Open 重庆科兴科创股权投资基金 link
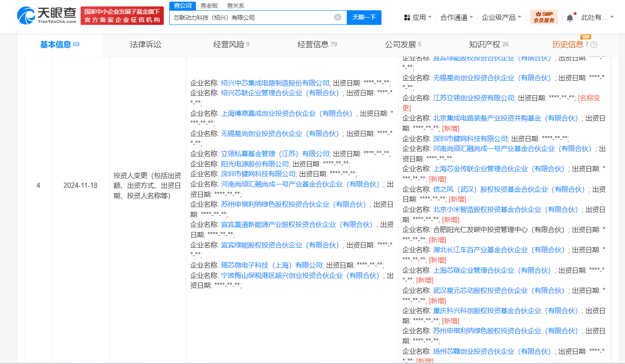Screen dimensions: 625x364 tap(508, 311)
